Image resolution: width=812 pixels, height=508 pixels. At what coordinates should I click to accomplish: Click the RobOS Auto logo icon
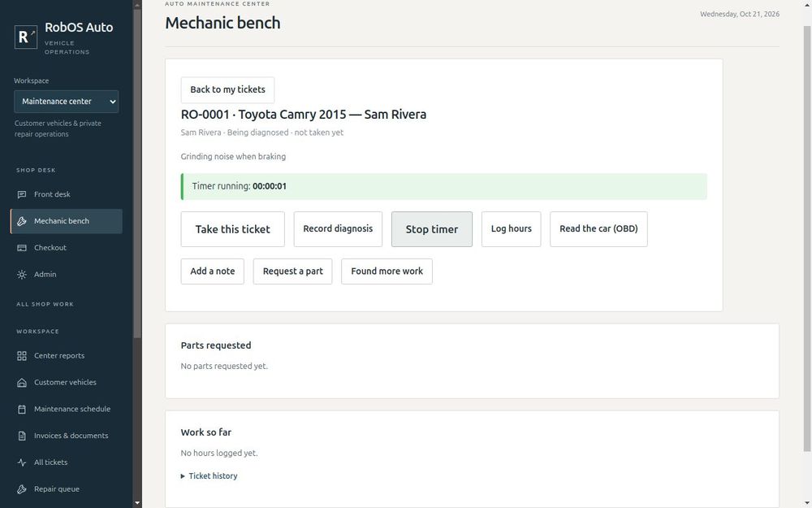click(x=26, y=37)
